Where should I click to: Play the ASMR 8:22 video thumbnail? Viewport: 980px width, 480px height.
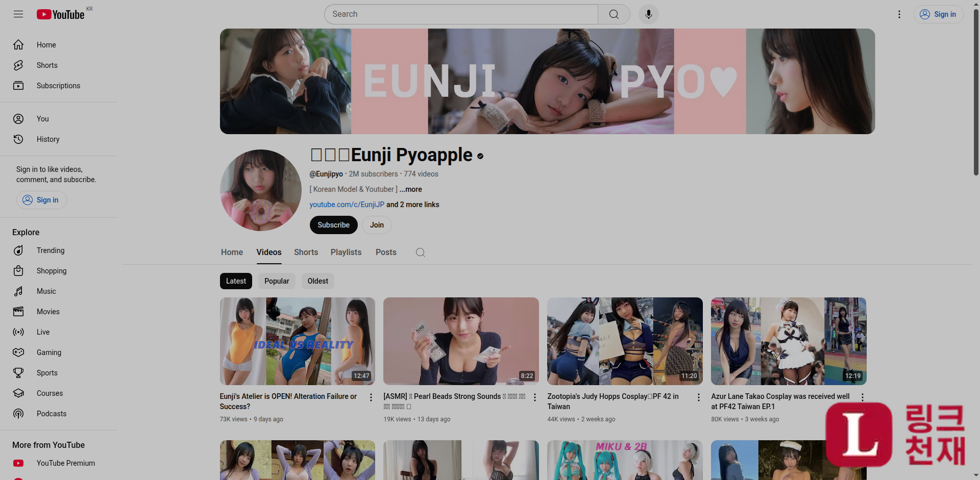tap(461, 341)
